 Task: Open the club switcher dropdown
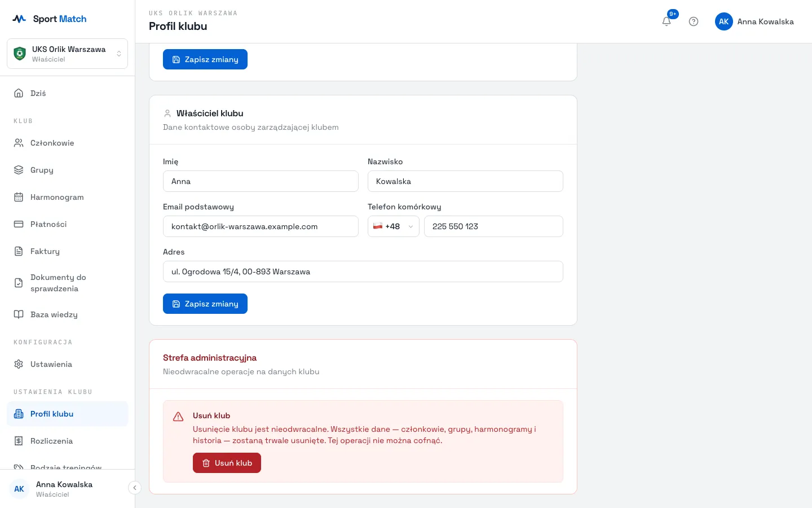coord(67,54)
